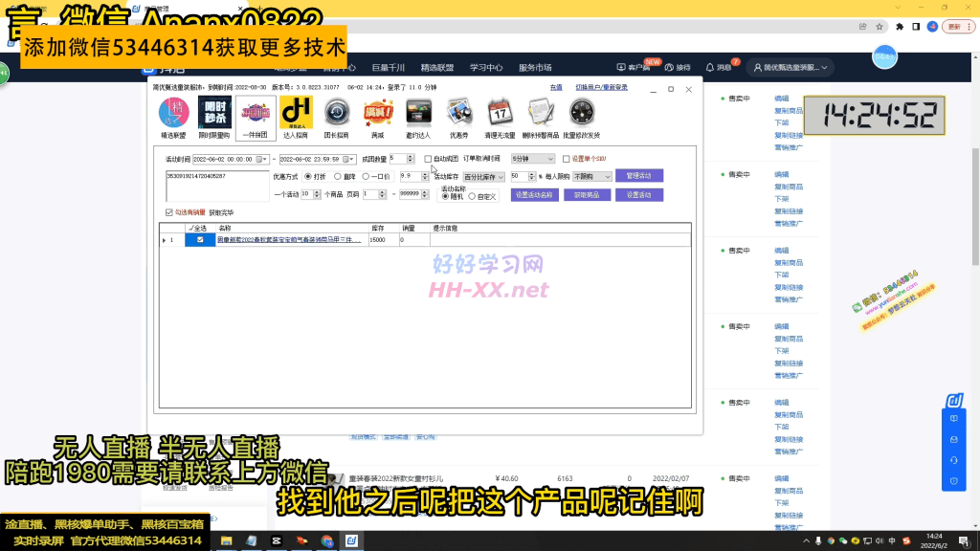Open 精选联盟 in the web navigation
Image resolution: width=980 pixels, height=551 pixels.
[437, 68]
